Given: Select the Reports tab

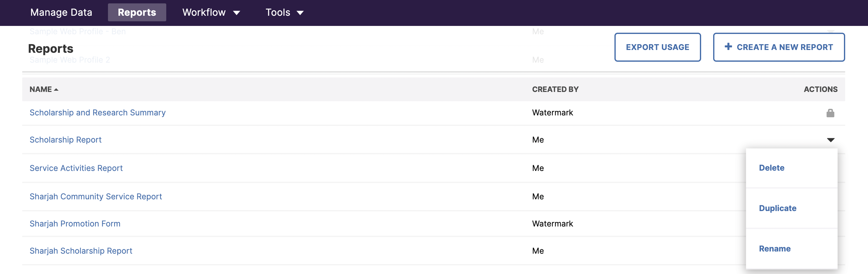Looking at the screenshot, I should click(x=137, y=12).
